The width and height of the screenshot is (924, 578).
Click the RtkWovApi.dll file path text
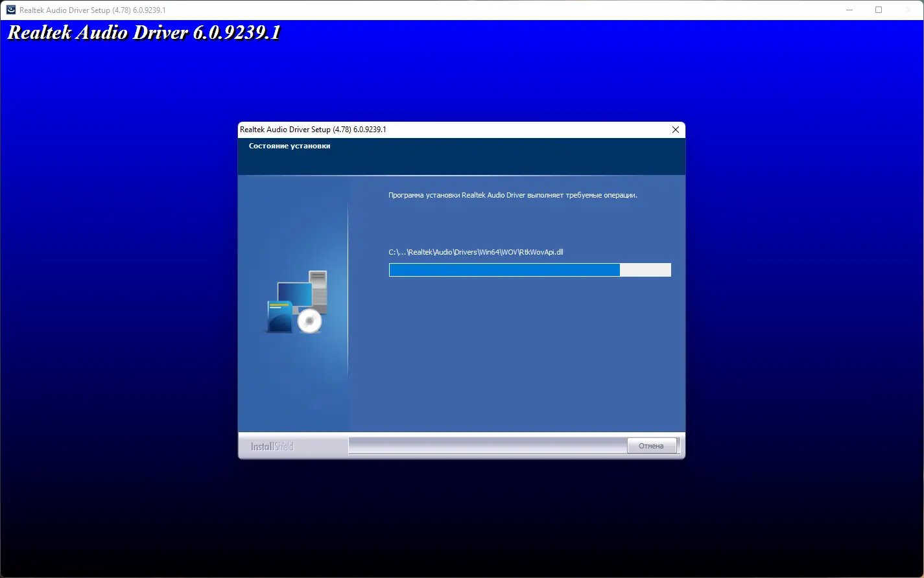(476, 252)
